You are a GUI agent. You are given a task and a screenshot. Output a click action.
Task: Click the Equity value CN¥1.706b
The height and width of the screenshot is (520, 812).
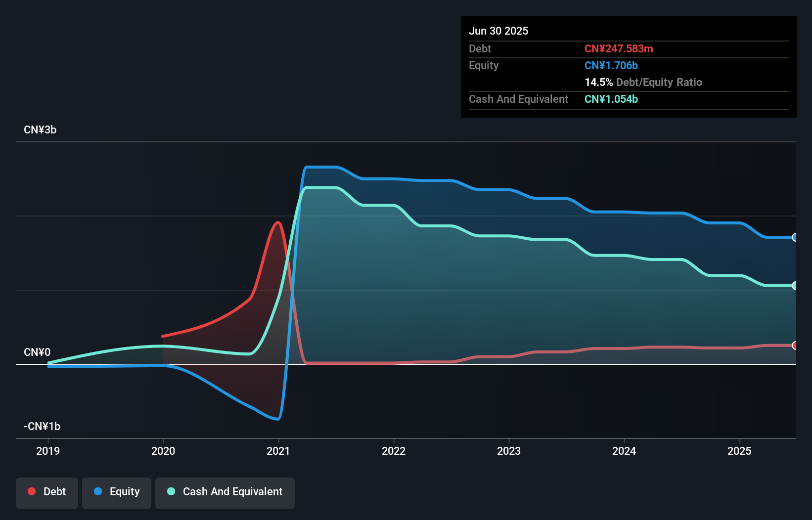click(611, 65)
